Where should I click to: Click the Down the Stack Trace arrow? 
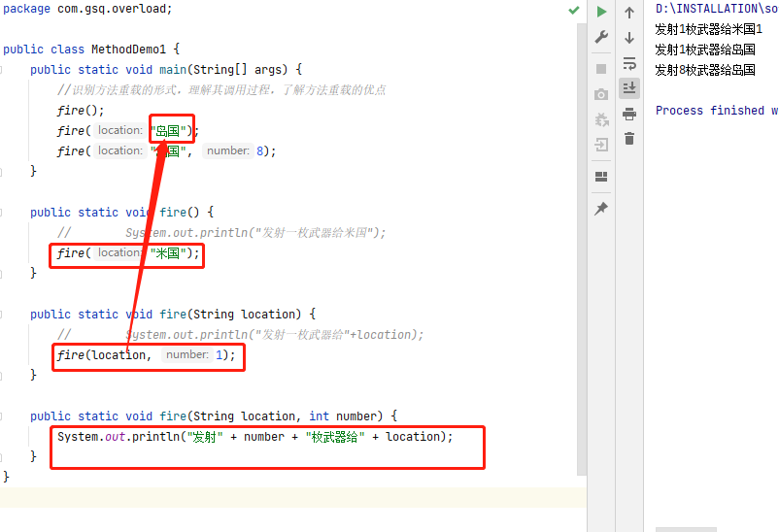(629, 38)
